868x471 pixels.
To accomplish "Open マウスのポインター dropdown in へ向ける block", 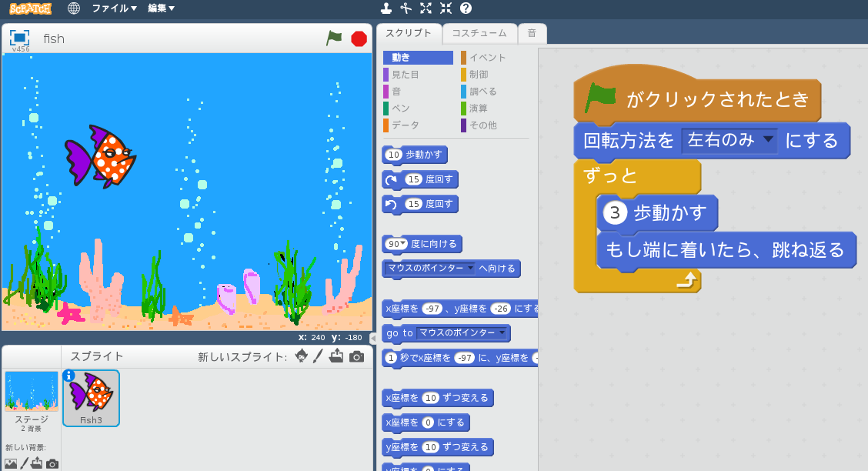I will [x=430, y=268].
